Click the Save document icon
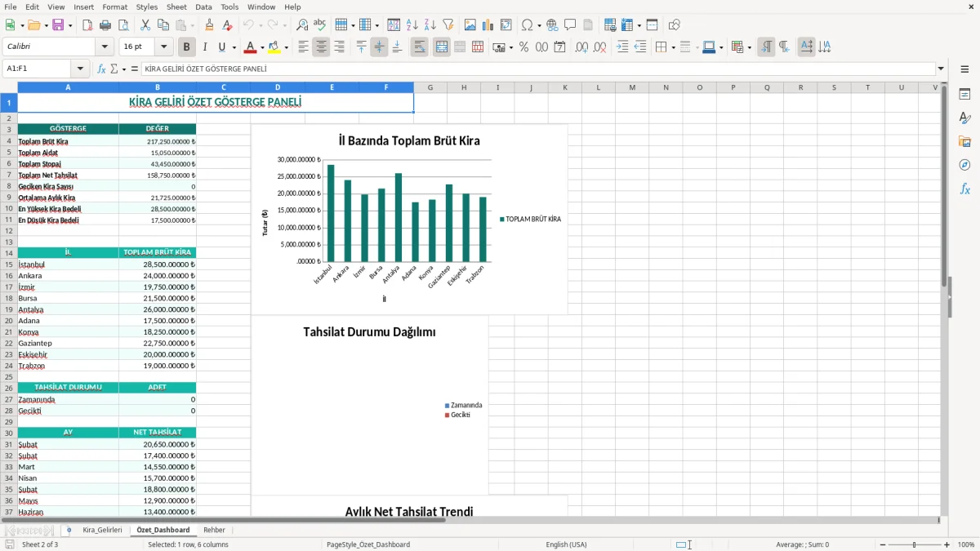 tap(58, 25)
